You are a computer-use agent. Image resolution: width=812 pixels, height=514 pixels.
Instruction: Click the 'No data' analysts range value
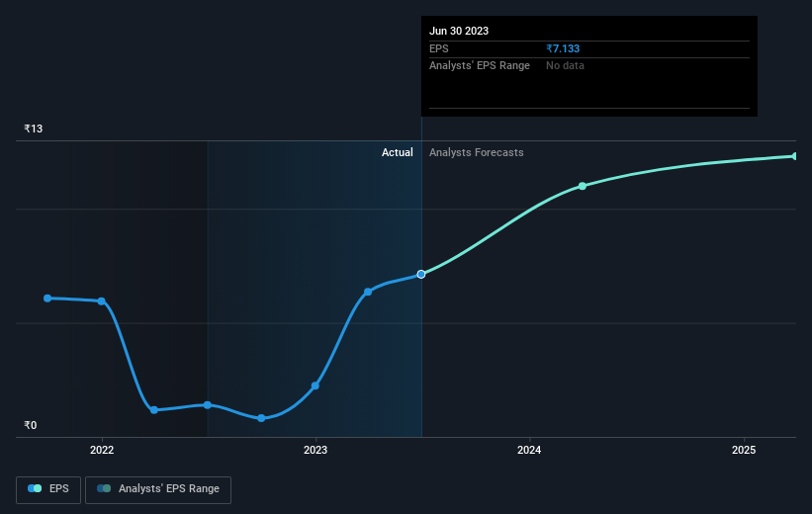coord(565,66)
